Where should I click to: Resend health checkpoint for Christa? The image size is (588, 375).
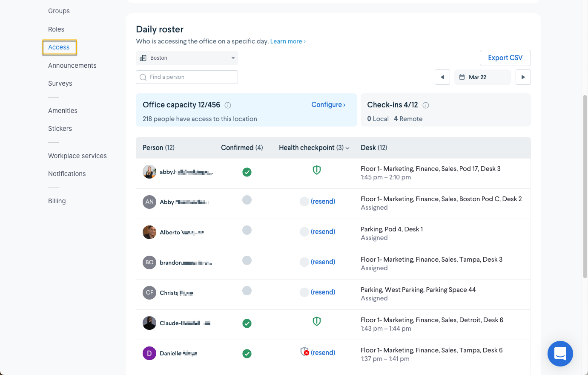point(323,292)
